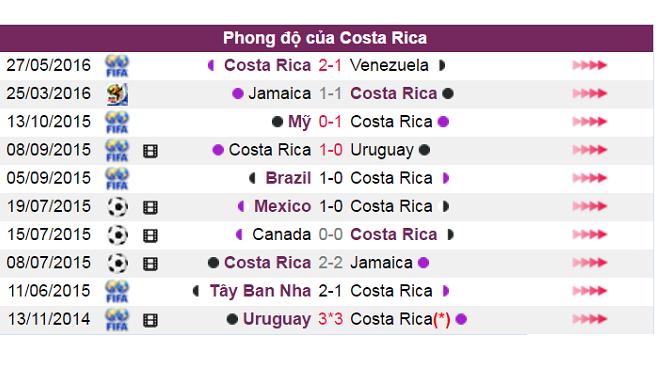Open video icon for Canada vs Costa Rica

click(x=150, y=235)
